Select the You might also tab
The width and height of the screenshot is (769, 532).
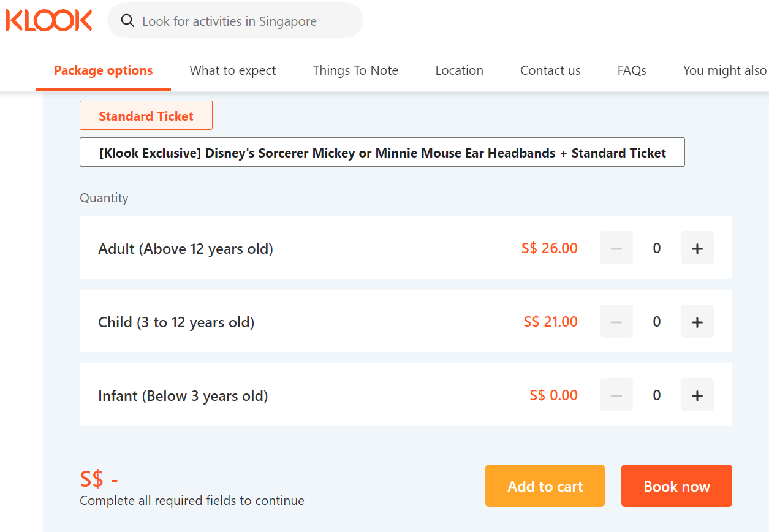pos(725,70)
